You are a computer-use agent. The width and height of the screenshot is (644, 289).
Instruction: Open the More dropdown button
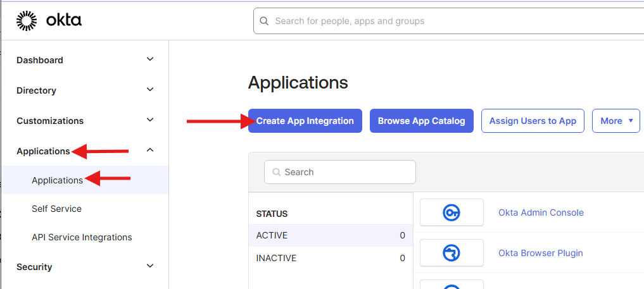616,121
